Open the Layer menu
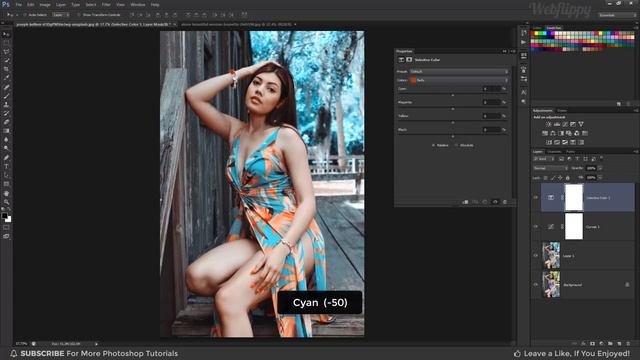 coord(61,4)
